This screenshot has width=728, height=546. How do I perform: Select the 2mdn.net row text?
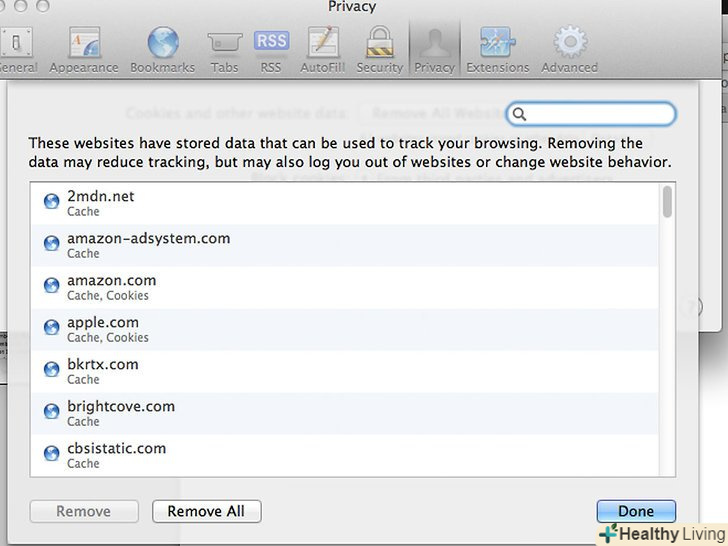click(x=101, y=196)
